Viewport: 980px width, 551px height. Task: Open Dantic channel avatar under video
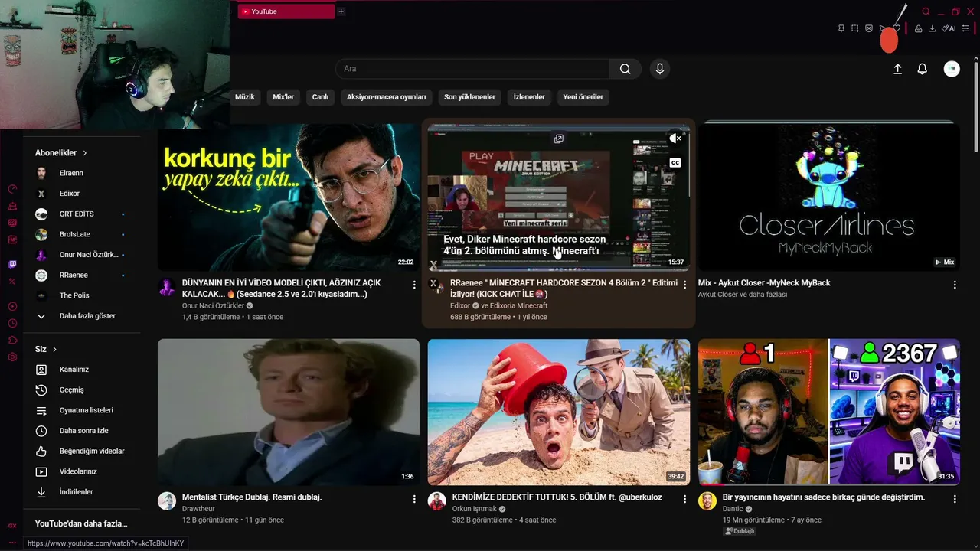pos(707,502)
